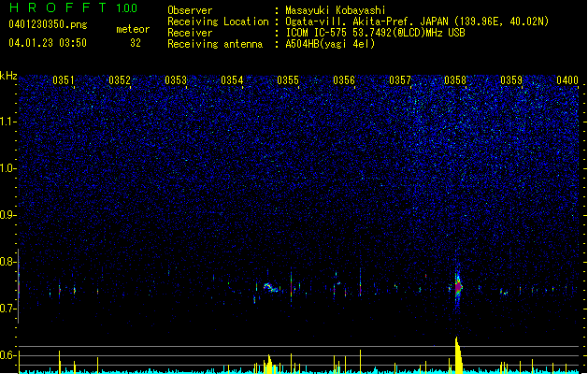Select the file name 0401230350.png
The height and width of the screenshot is (374, 588).
[48, 24]
